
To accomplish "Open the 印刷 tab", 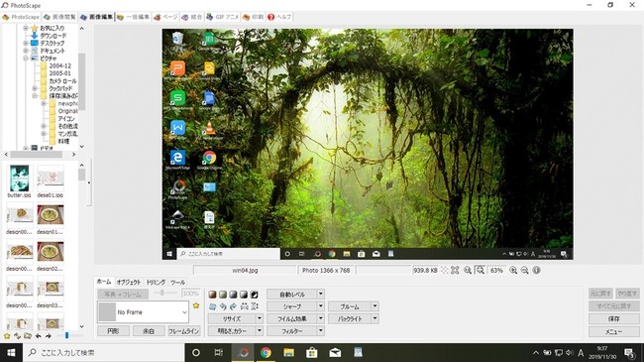I will [x=253, y=17].
